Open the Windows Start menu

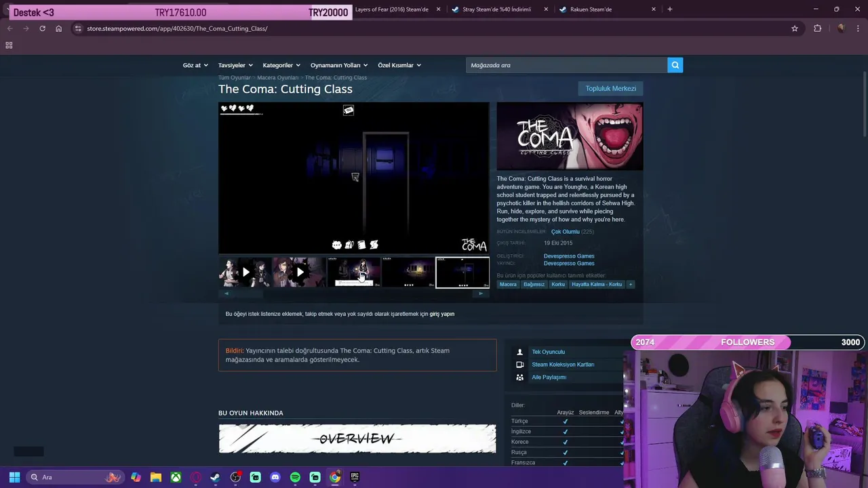14,477
